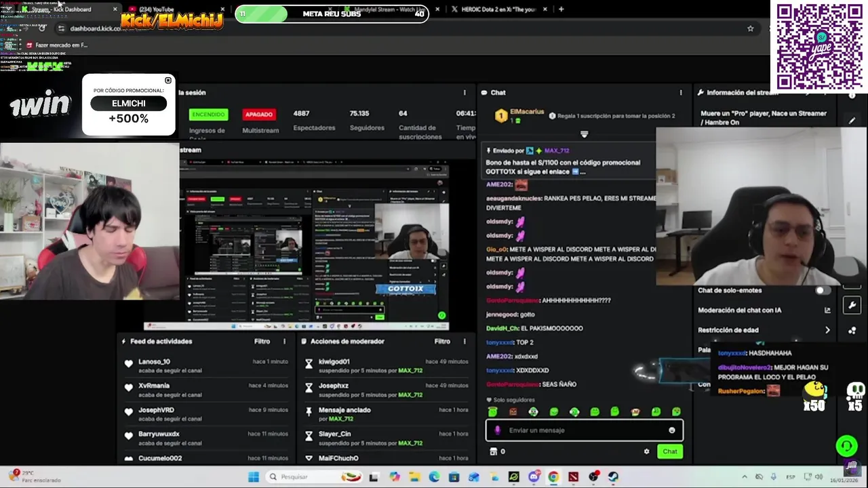868x488 pixels.
Task: Switch to the HEROIC Dota 2 en X tab
Action: (492, 9)
